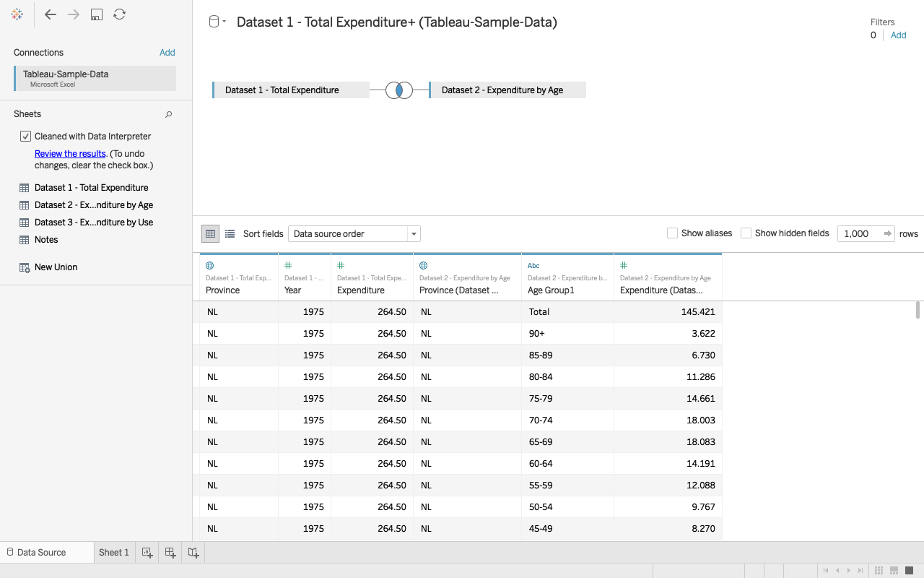
Task: Select Dataset 3 - Expenditure by Use sheet
Action: coord(94,223)
